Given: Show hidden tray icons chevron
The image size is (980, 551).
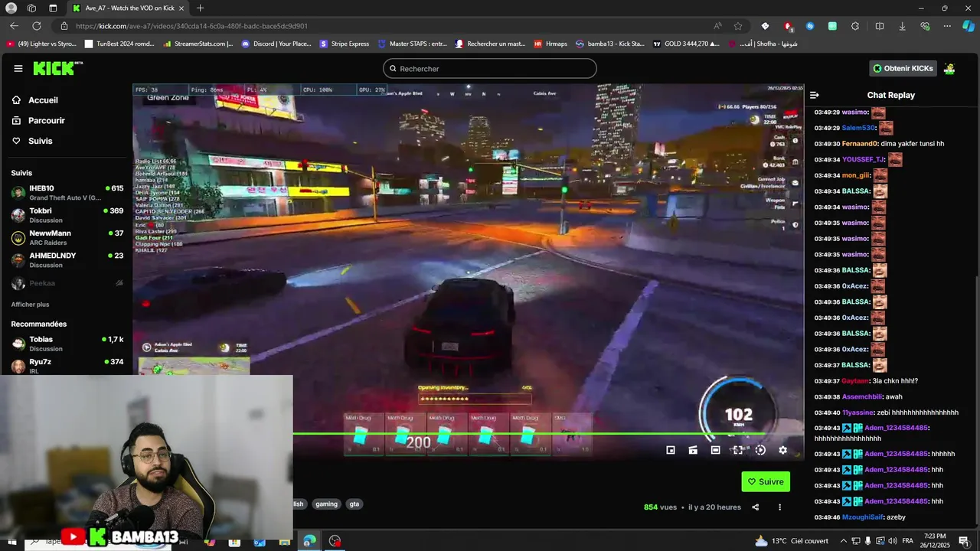Looking at the screenshot, I should 844,541.
